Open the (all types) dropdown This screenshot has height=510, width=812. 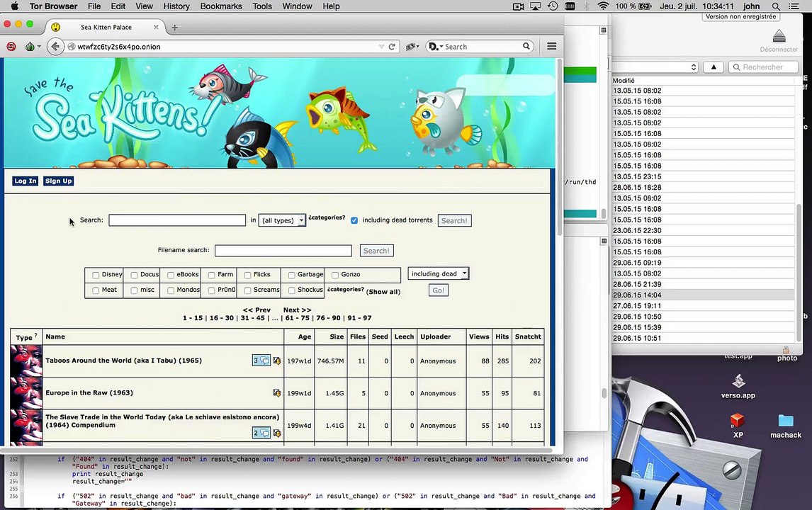coord(282,220)
